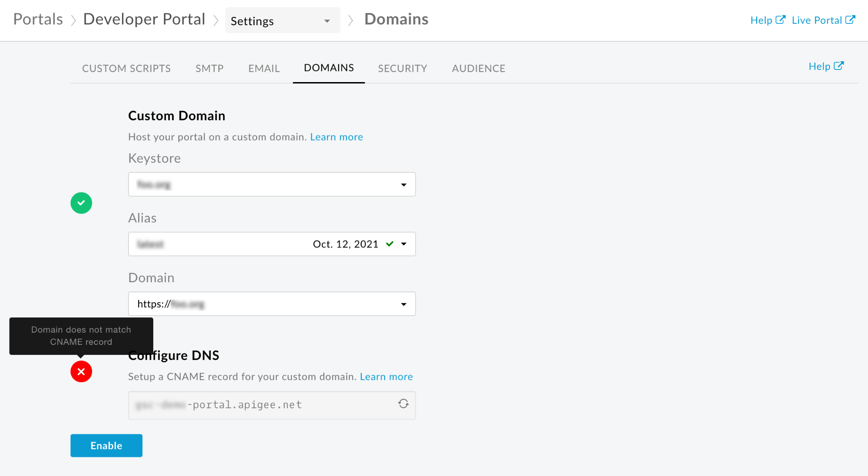
Task: Switch to the Security tab
Action: (402, 69)
